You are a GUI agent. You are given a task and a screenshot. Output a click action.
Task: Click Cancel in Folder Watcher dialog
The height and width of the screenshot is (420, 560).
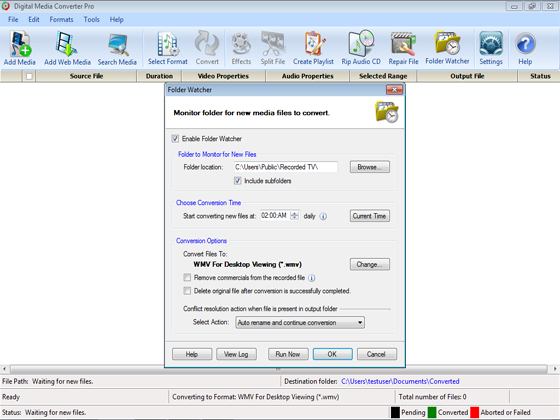pos(376,354)
